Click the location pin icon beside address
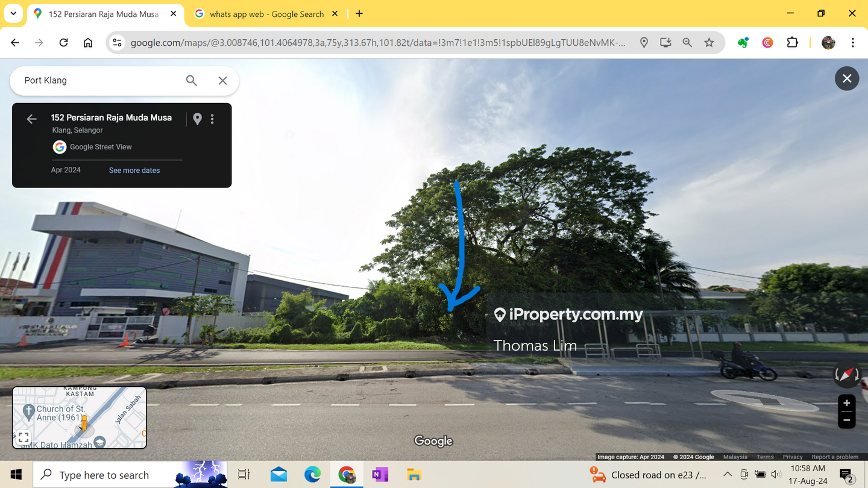The height and width of the screenshot is (488, 868). pos(197,119)
